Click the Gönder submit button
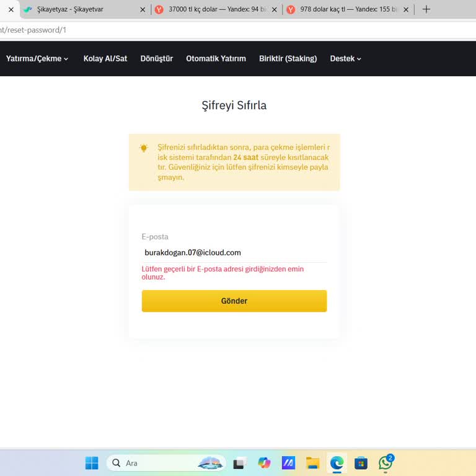Viewport: 476px width, 476px height. (234, 301)
